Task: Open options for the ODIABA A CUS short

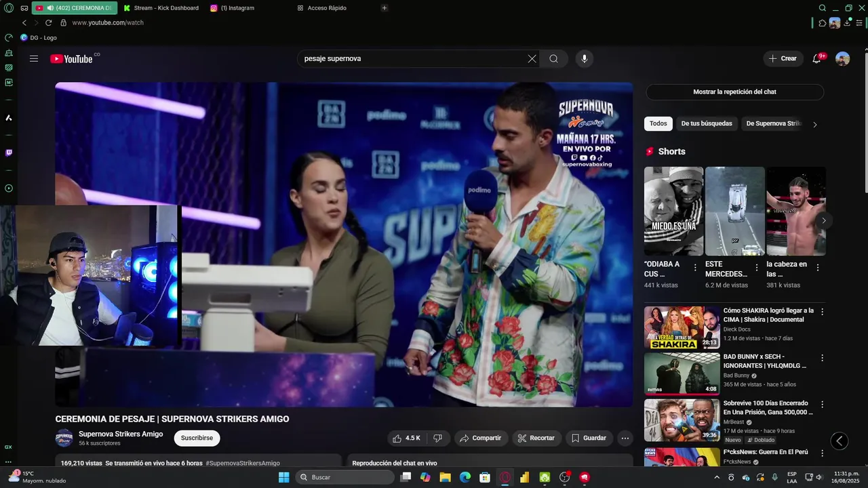Action: coord(695,268)
